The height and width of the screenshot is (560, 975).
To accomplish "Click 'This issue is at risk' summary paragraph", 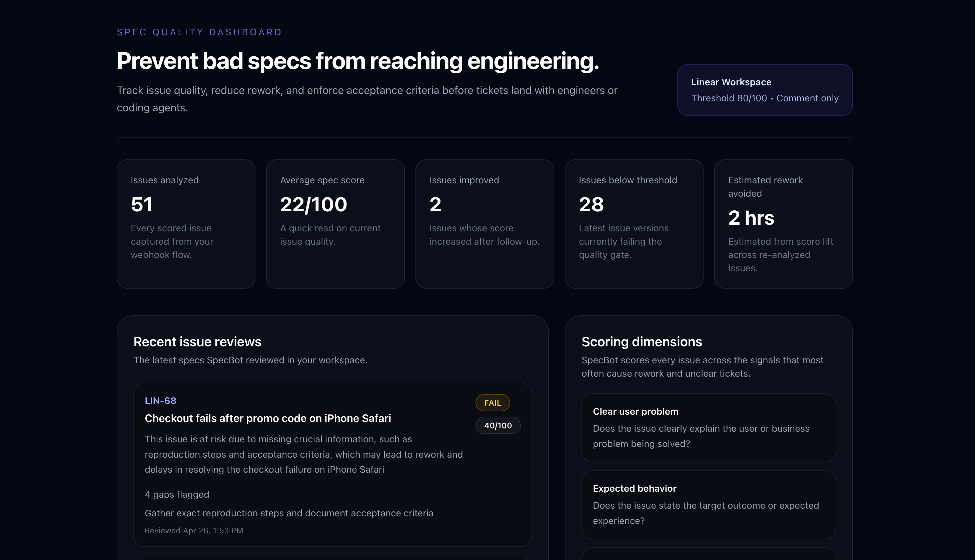I will (303, 455).
